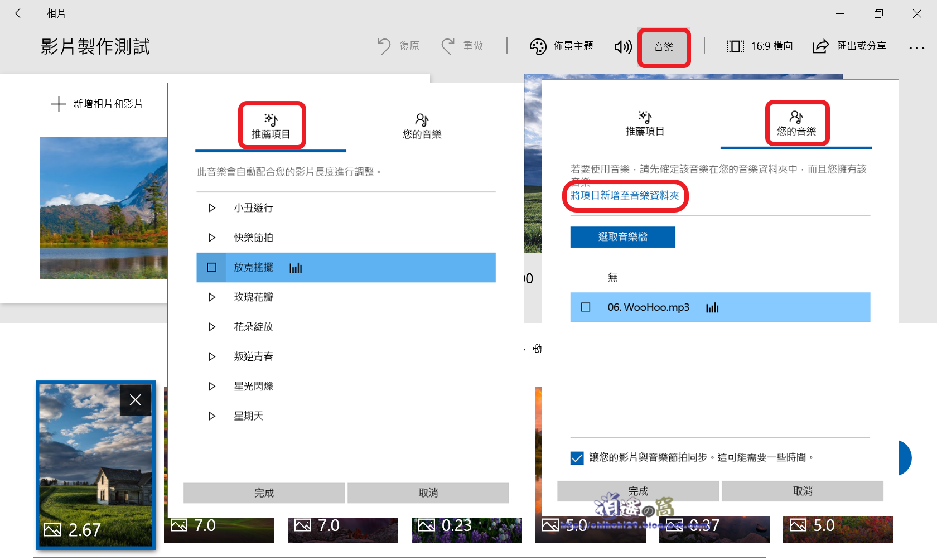Click 完成 in the right music dialog
Viewport: 937px width, 560px height.
[x=637, y=491]
